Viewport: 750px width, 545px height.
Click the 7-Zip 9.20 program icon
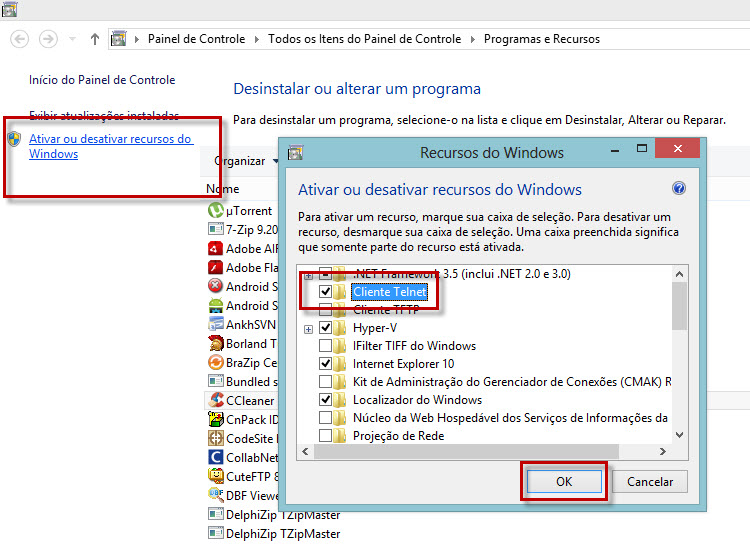[x=216, y=229]
